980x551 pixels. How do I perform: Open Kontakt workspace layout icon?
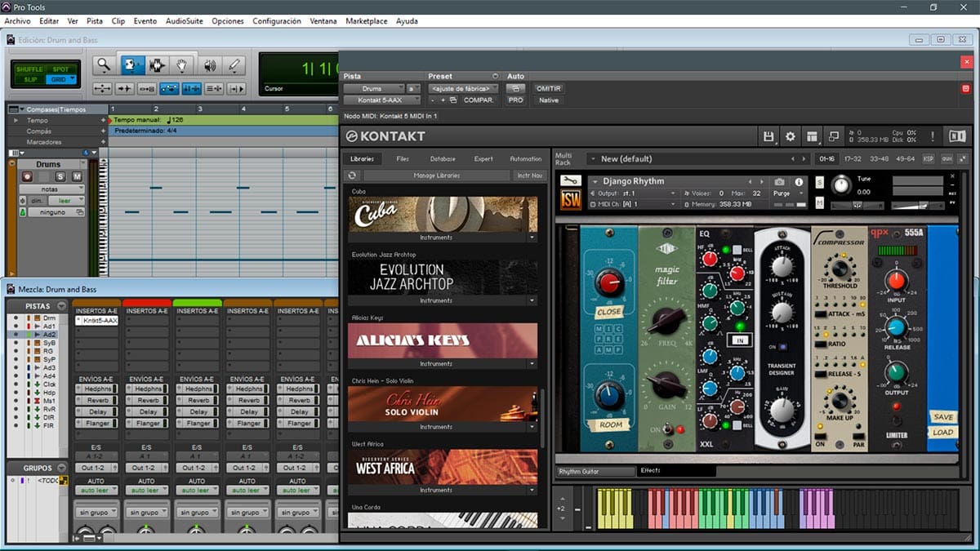point(812,136)
